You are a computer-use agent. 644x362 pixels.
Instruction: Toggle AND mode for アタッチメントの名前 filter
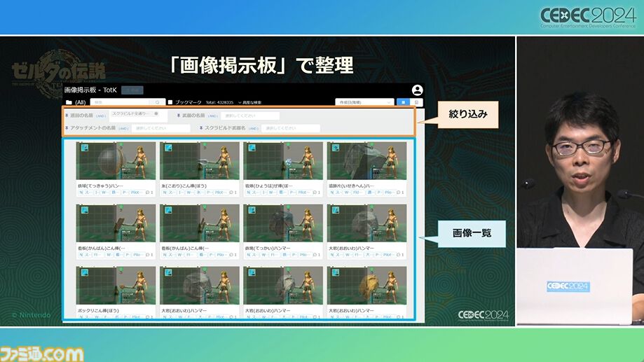tap(123, 128)
